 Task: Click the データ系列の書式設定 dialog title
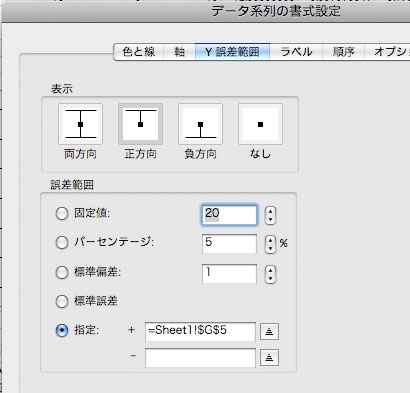click(x=276, y=11)
